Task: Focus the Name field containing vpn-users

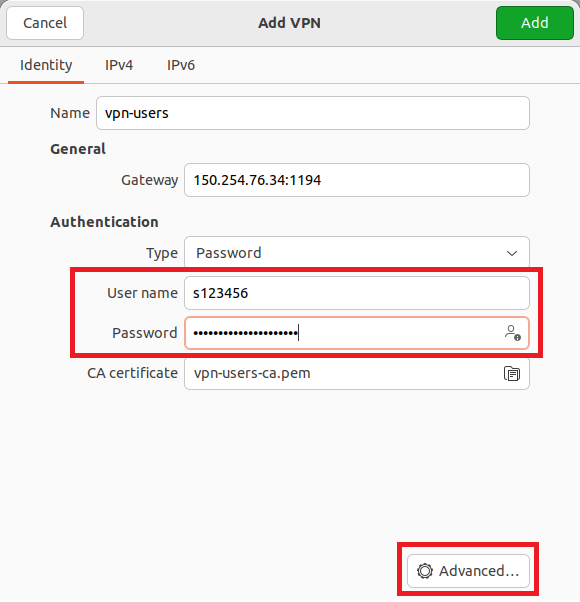Action: click(x=313, y=113)
